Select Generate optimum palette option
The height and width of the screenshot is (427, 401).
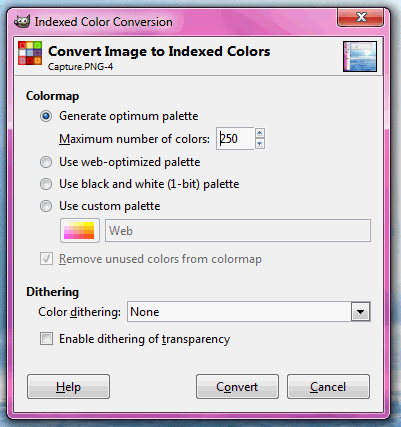point(46,116)
